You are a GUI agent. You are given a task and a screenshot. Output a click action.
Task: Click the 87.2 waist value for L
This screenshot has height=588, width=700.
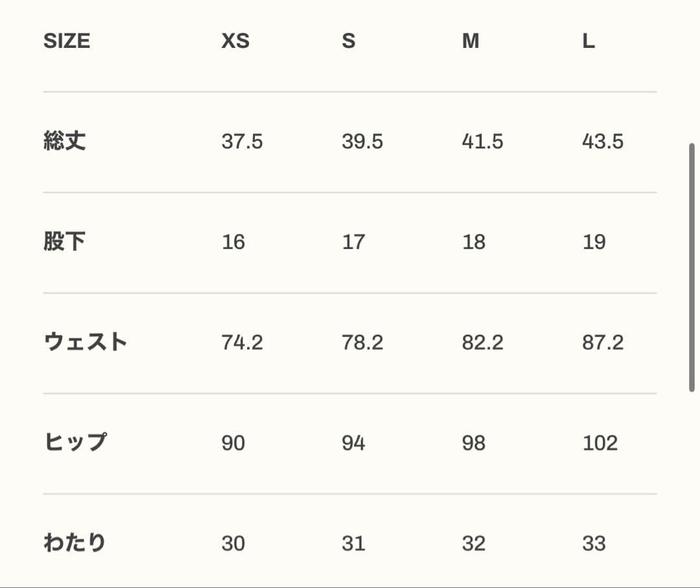click(603, 342)
